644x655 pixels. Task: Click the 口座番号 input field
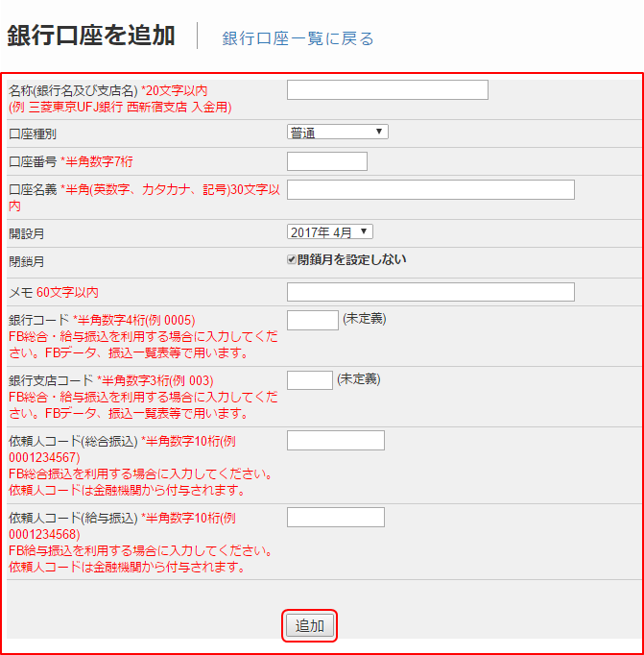[327, 161]
